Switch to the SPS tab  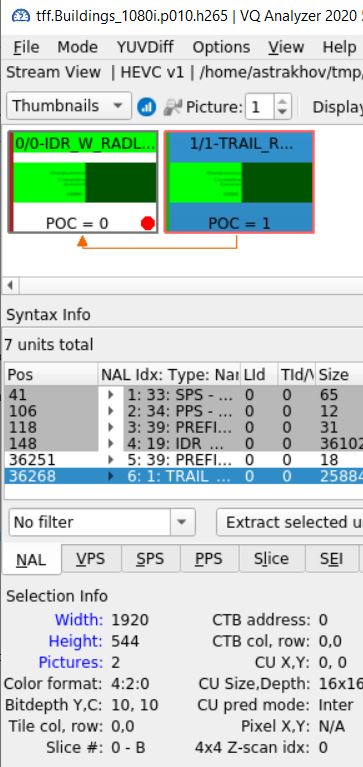coord(150,559)
